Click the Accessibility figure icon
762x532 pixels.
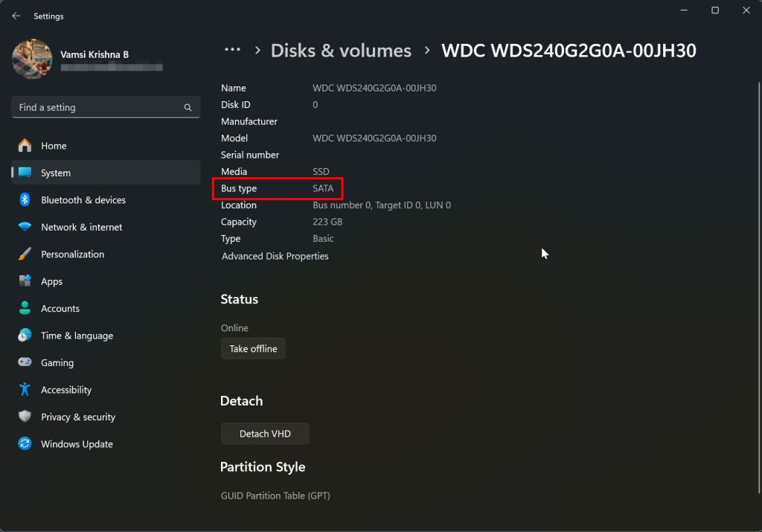25,389
